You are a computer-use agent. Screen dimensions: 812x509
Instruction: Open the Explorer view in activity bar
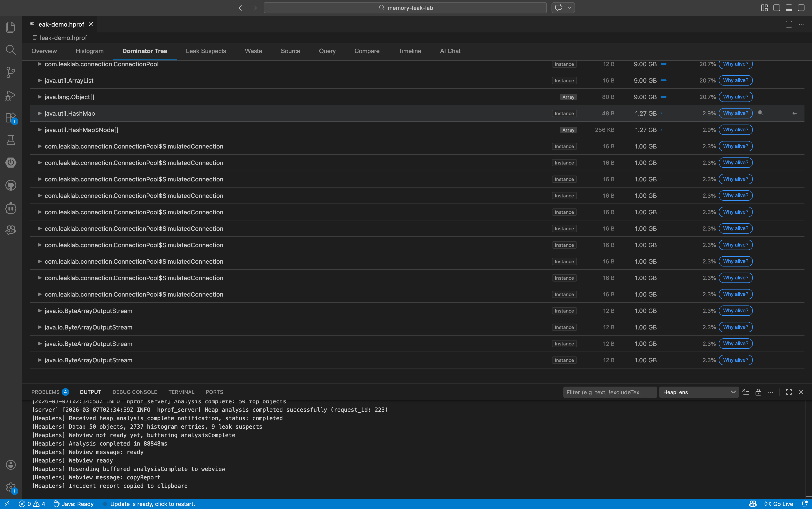pos(11,27)
